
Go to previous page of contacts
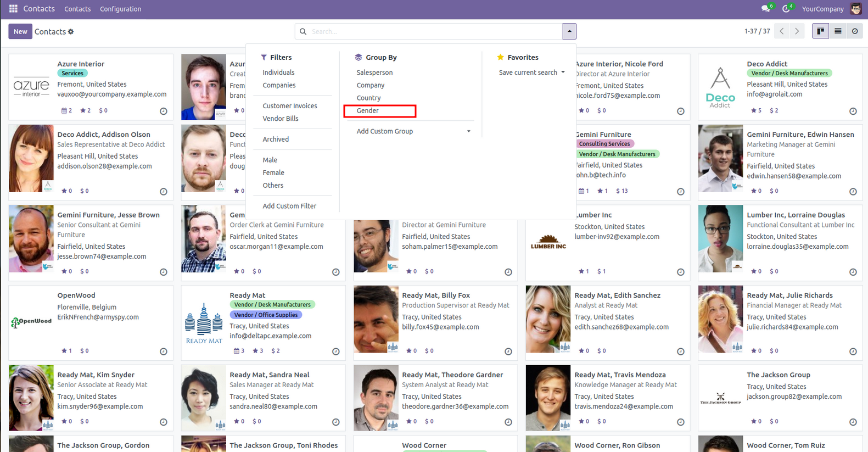(782, 31)
